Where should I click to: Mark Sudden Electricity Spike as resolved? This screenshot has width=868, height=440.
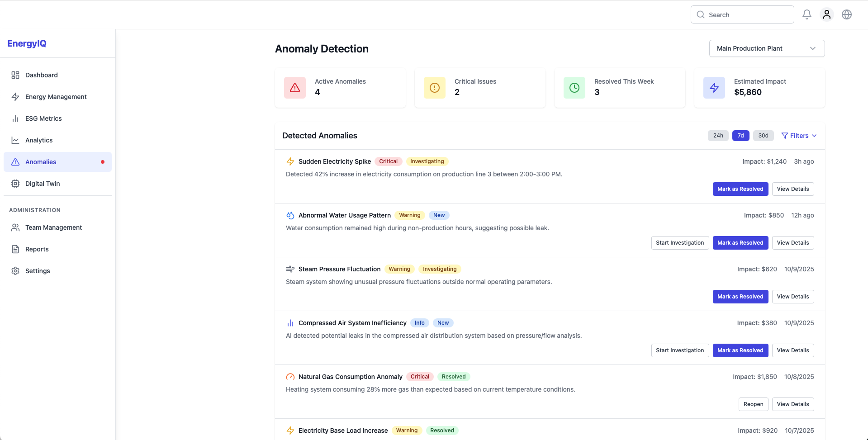click(x=740, y=189)
